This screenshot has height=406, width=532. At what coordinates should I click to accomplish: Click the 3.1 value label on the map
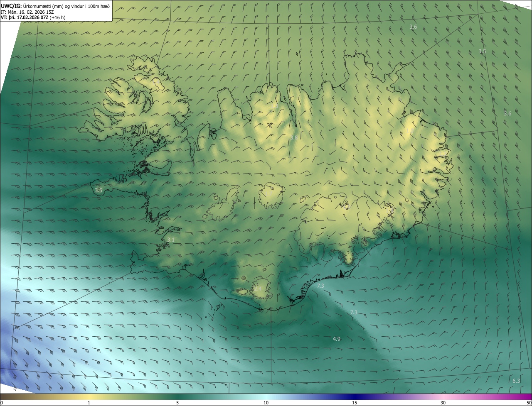171,240
